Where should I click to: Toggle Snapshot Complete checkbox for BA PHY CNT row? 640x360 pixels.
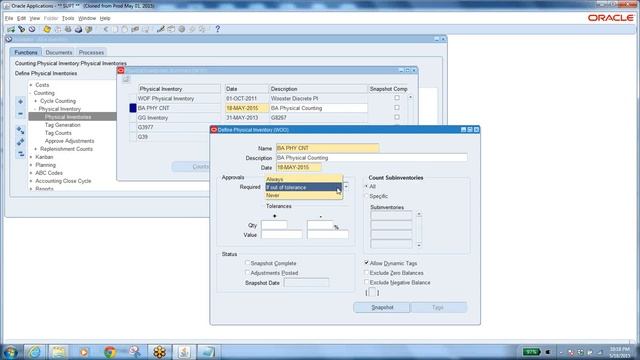[397, 108]
